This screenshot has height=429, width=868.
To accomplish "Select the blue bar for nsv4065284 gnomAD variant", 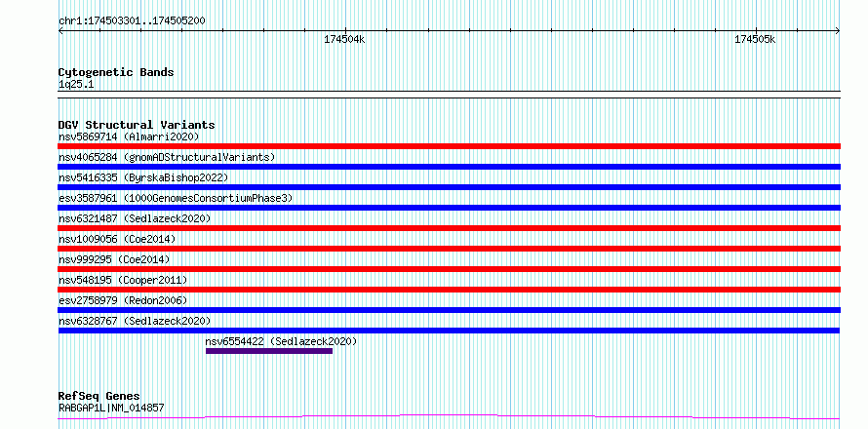I will click(449, 167).
